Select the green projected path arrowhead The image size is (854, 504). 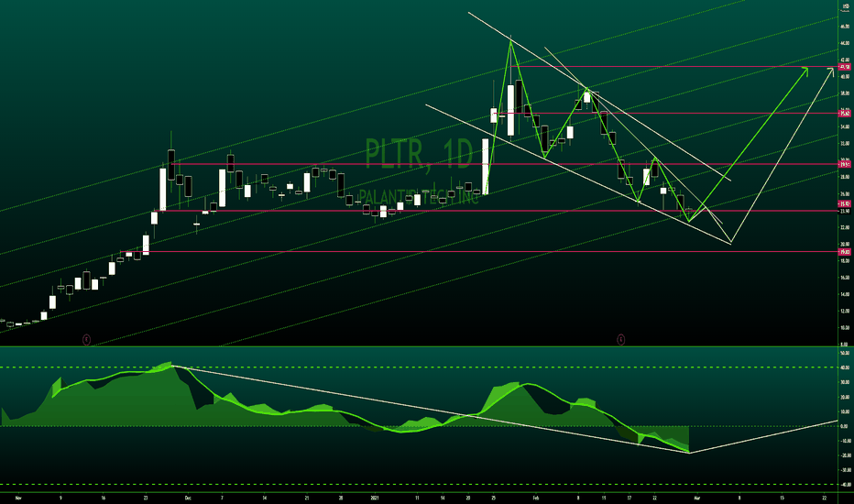point(805,70)
